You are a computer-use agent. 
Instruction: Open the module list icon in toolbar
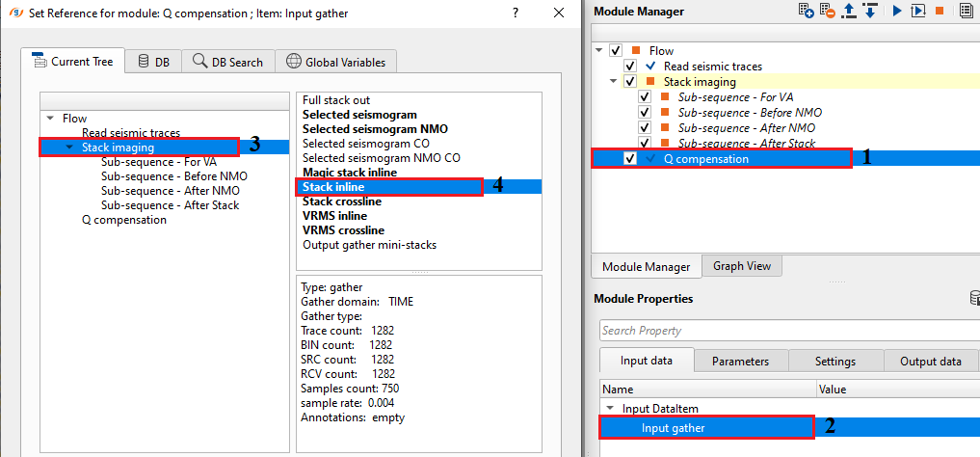[966, 11]
